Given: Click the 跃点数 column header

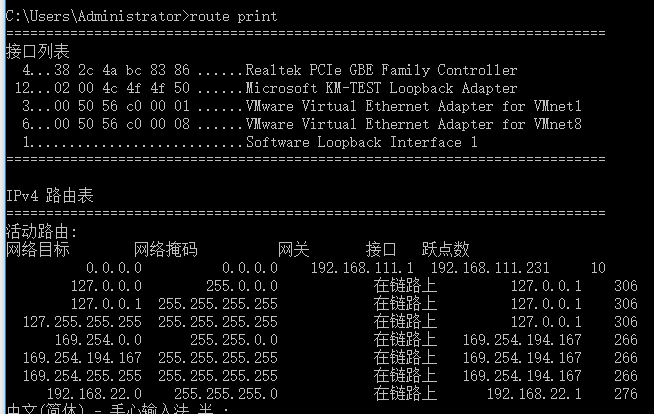Looking at the screenshot, I should [445, 250].
